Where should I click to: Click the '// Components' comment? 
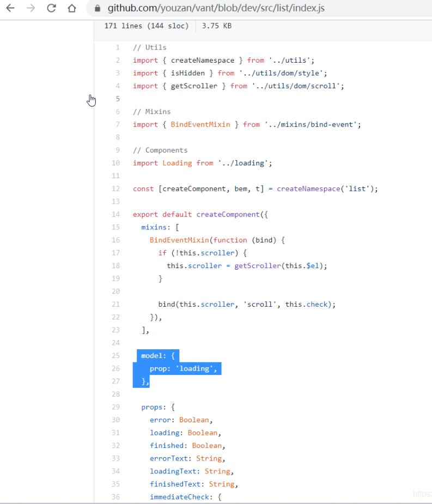160,150
